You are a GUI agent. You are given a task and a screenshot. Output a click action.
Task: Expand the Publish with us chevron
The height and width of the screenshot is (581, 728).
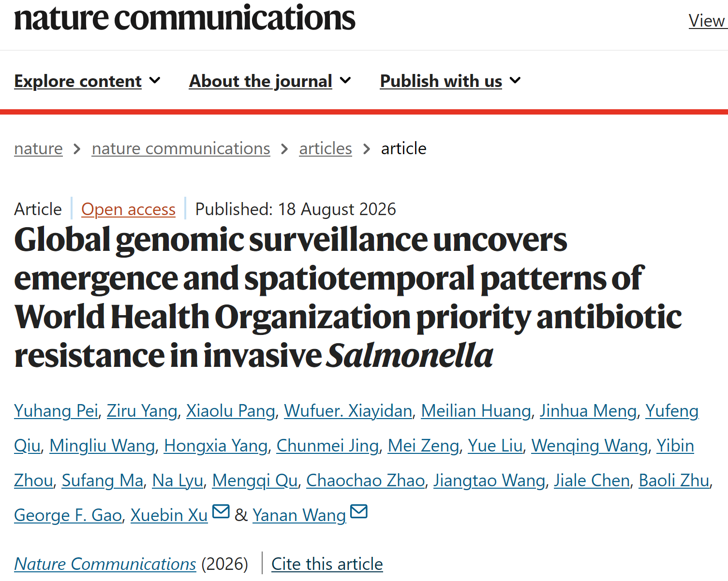516,80
